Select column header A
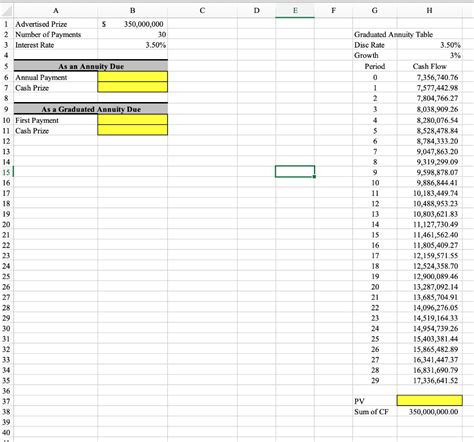The width and height of the screenshot is (474, 442). [x=56, y=10]
